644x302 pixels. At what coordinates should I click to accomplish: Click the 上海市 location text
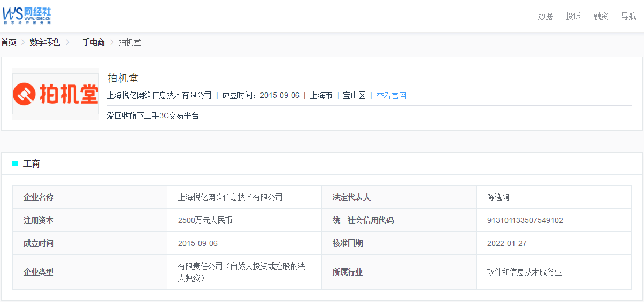tap(321, 96)
